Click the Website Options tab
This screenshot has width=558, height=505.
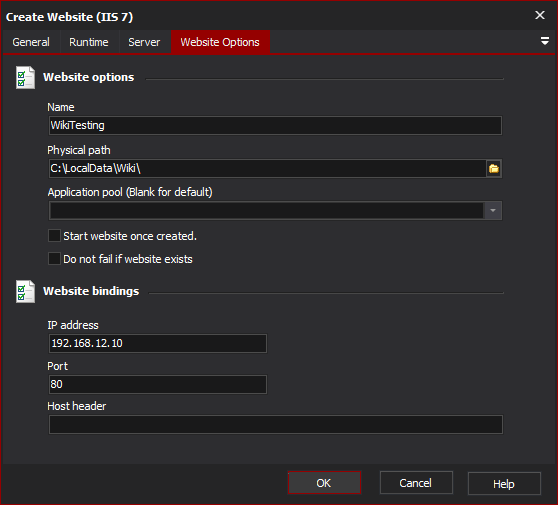click(220, 42)
